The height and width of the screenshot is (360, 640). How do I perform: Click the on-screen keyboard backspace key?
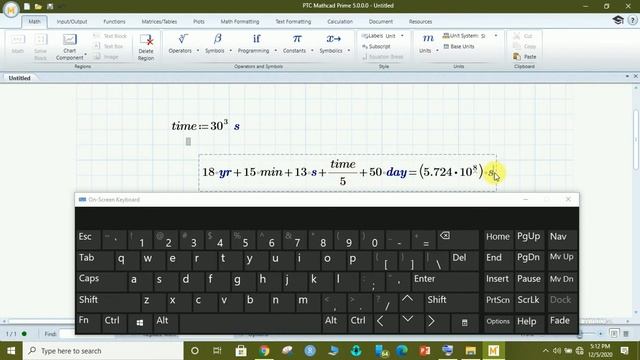458,240
